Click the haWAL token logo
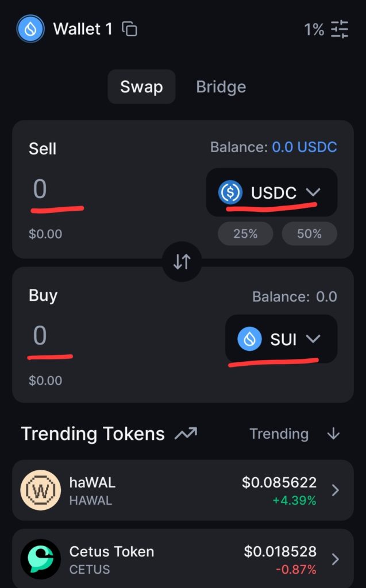 tap(40, 490)
